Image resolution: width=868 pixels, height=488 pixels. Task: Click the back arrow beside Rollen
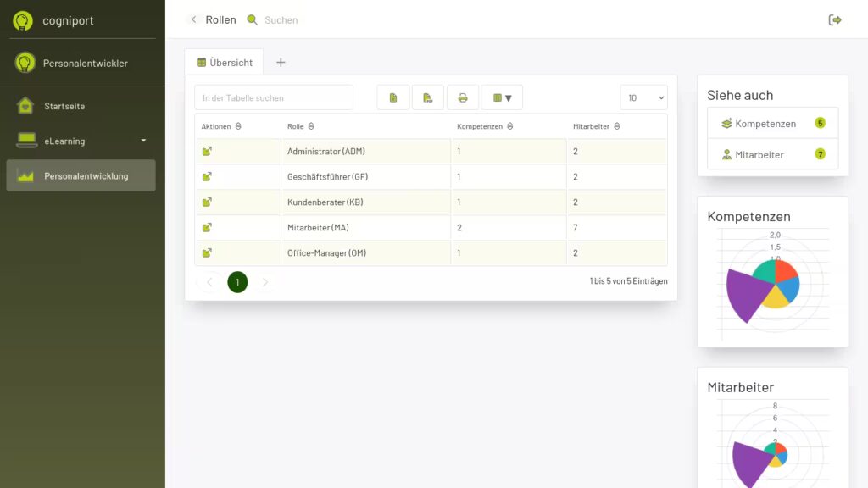[x=193, y=19]
